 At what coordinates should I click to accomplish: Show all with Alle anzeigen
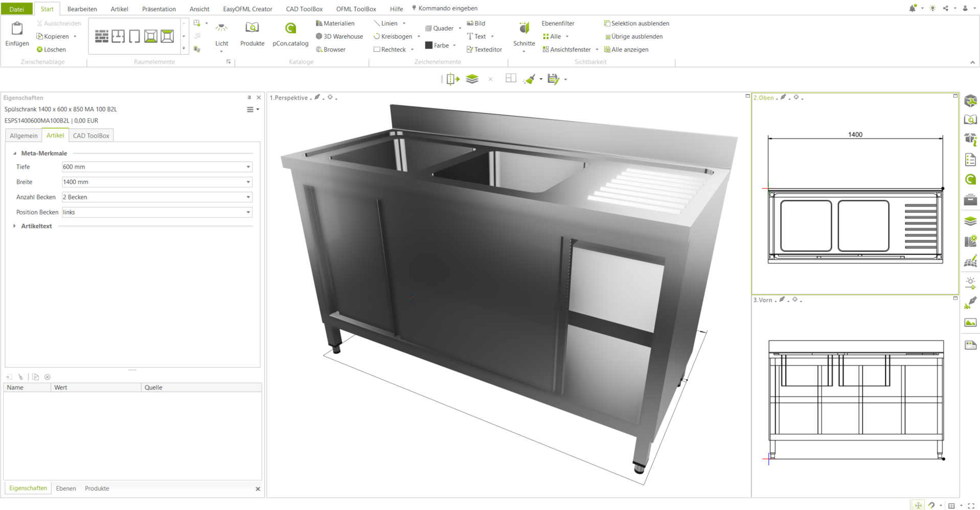[626, 50]
